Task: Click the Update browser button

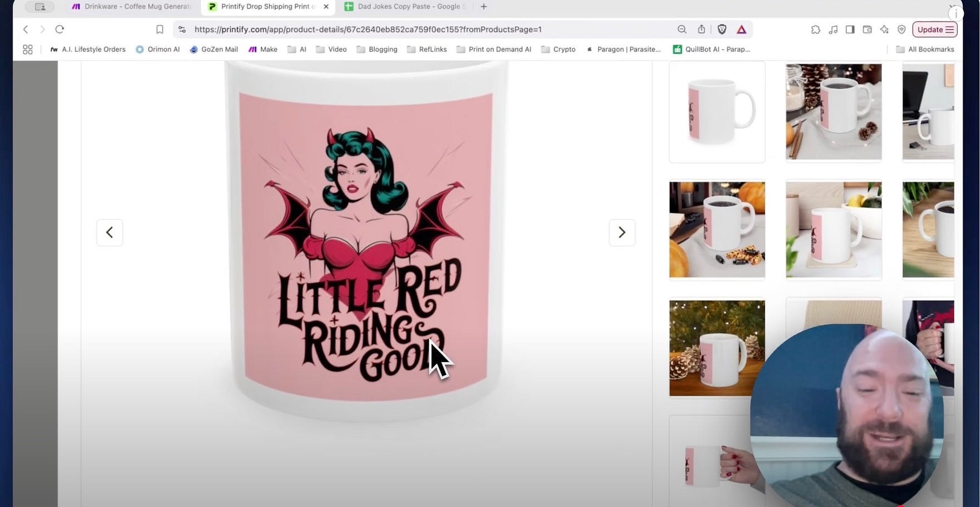Action: 935,30
